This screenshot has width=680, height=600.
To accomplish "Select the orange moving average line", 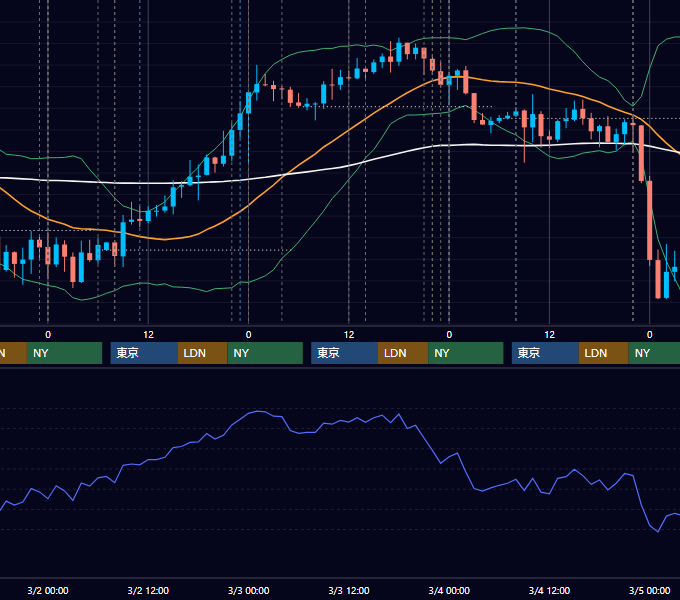I will [347, 130].
